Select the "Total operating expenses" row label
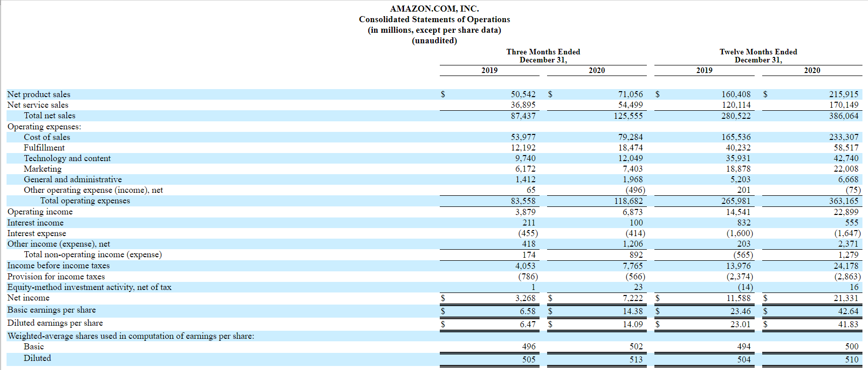The image size is (868, 370). click(85, 200)
